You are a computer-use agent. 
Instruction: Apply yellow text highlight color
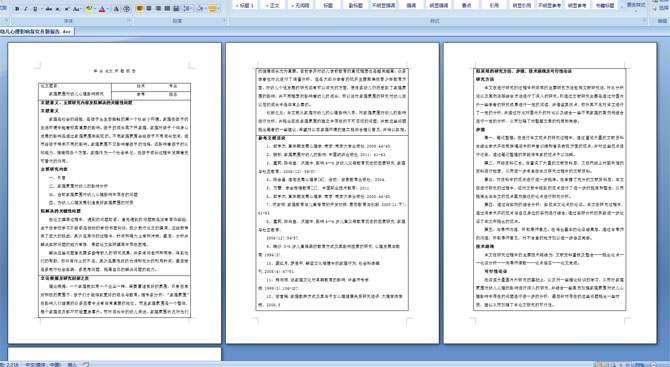(x=89, y=9)
